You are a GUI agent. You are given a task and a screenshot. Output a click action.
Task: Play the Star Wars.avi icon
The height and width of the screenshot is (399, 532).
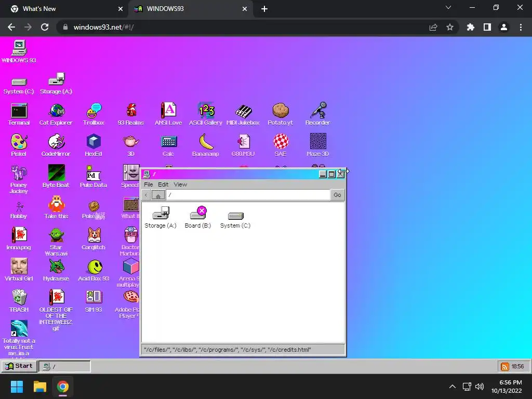(56, 242)
